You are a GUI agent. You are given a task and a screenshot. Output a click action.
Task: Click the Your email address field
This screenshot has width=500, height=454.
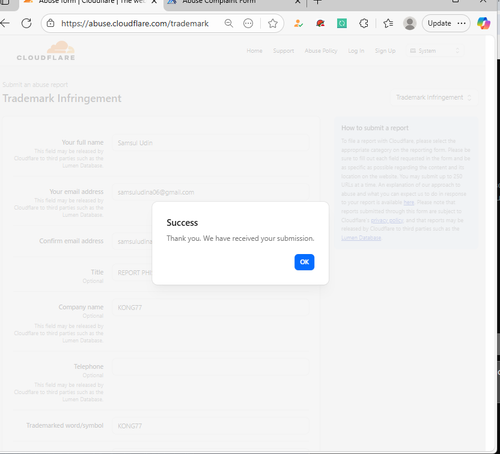(210, 192)
